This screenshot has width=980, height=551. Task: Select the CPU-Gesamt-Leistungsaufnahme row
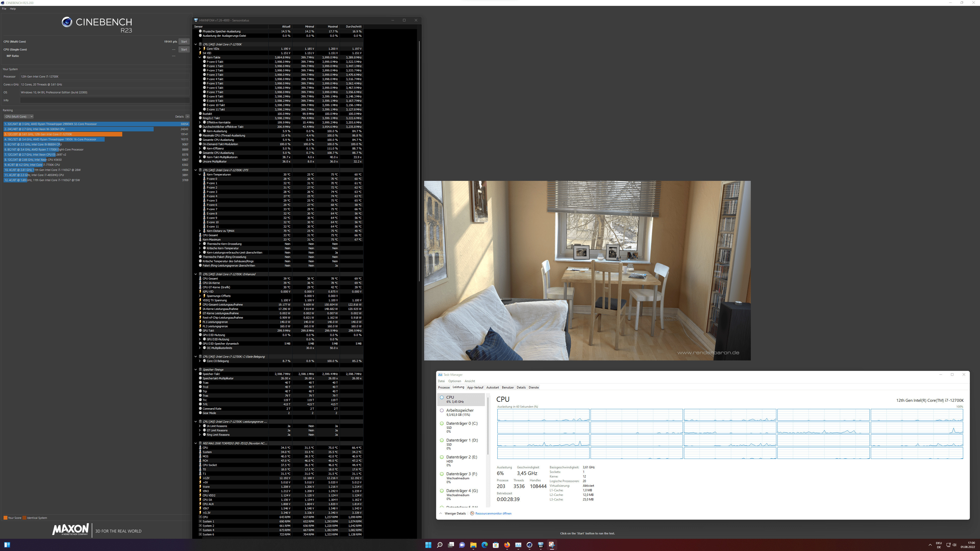[278, 305]
